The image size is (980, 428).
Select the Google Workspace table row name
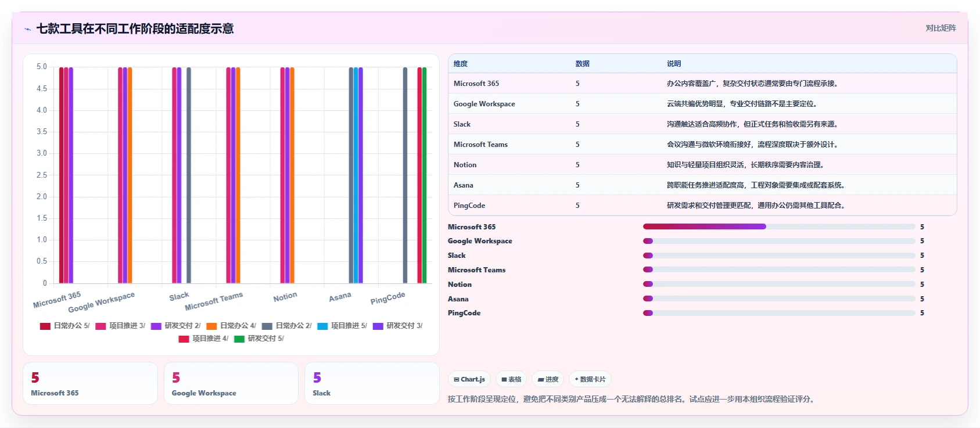point(484,104)
